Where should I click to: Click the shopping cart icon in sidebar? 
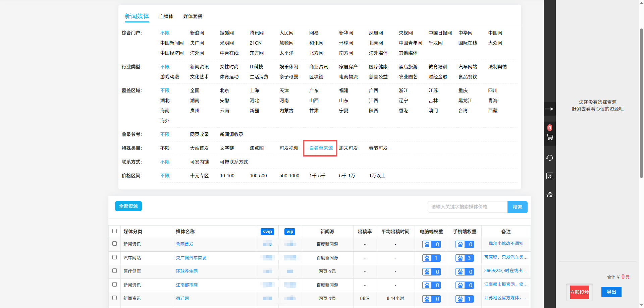[549, 137]
